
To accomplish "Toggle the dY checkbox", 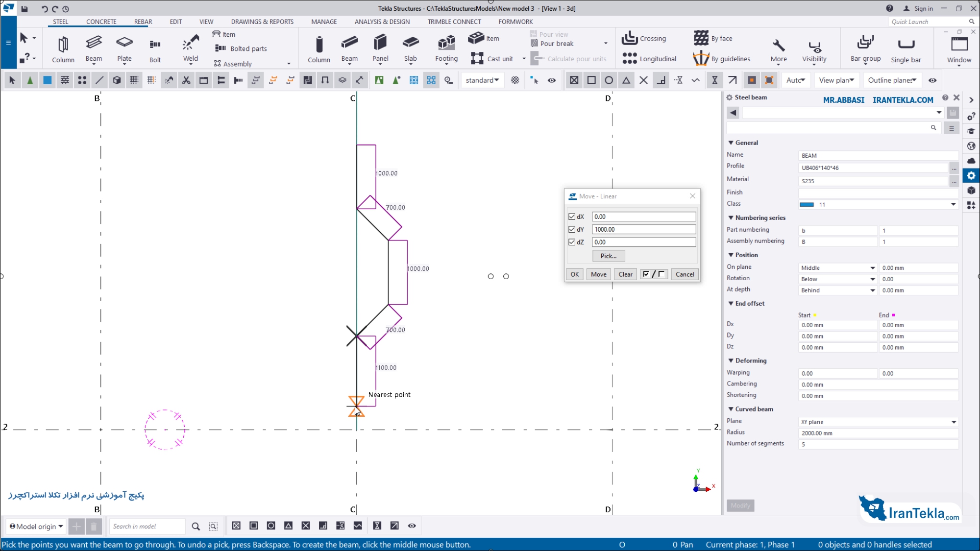I will [x=572, y=229].
